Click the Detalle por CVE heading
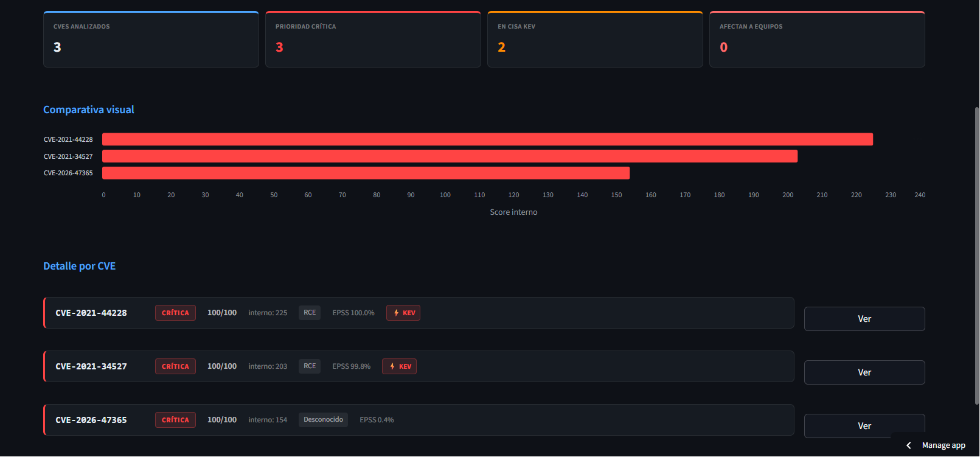The width and height of the screenshot is (980, 457). coord(79,266)
